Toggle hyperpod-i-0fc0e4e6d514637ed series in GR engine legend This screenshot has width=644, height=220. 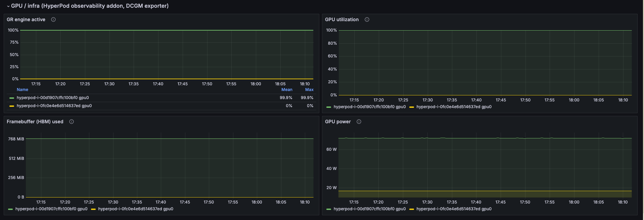tap(54, 106)
